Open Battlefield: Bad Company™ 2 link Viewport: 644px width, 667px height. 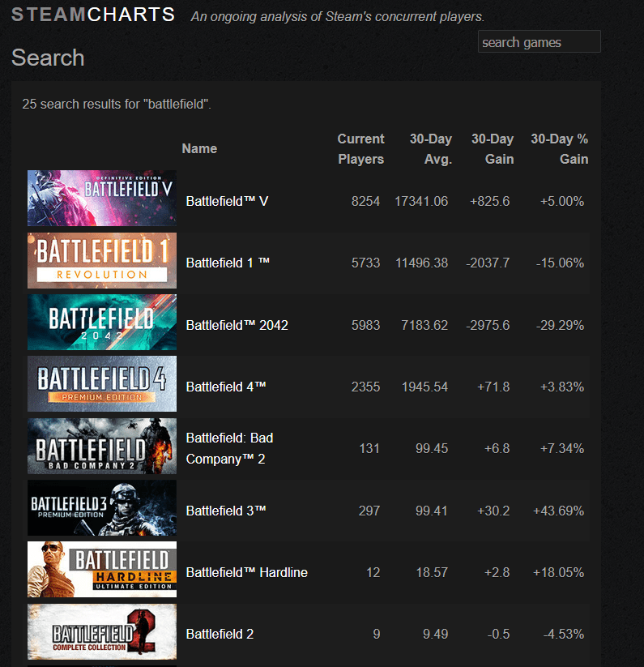(x=229, y=448)
